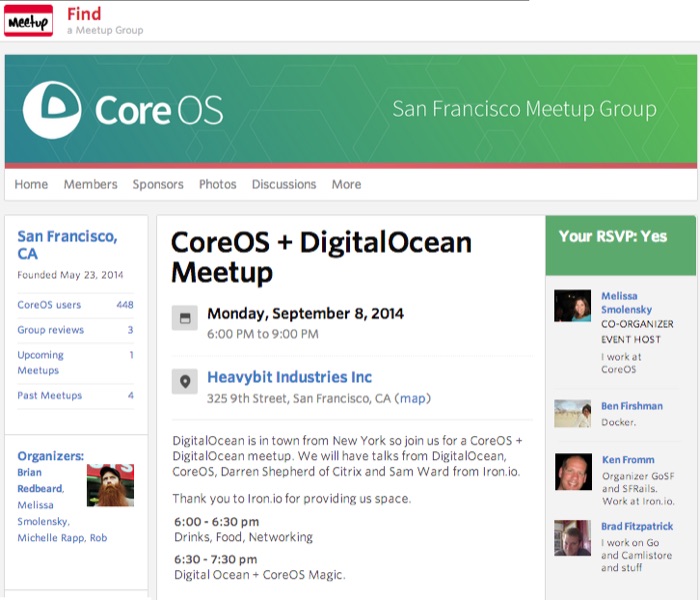Image resolution: width=700 pixels, height=600 pixels.
Task: Click Melissa Smolensky's attendee photo
Action: tap(572, 306)
